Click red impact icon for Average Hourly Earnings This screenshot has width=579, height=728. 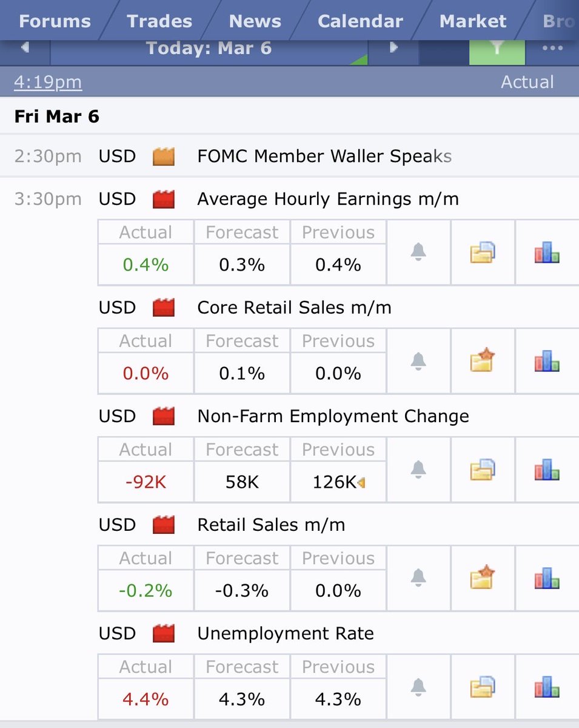tap(164, 199)
